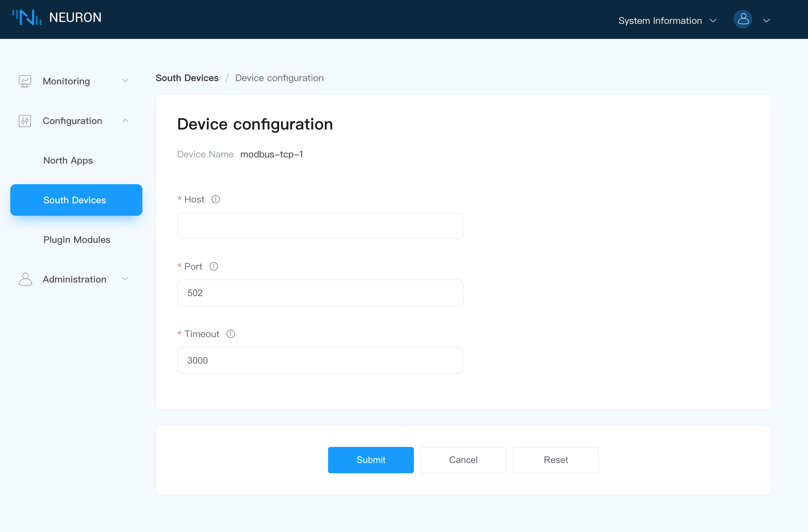This screenshot has width=808, height=532.
Task: Click the Submit button
Action: click(371, 460)
